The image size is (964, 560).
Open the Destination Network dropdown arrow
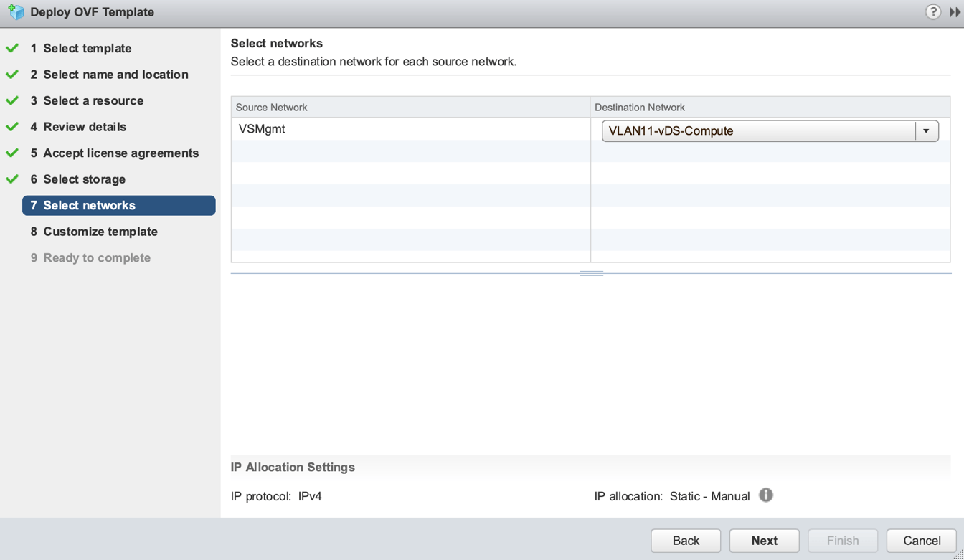(926, 131)
